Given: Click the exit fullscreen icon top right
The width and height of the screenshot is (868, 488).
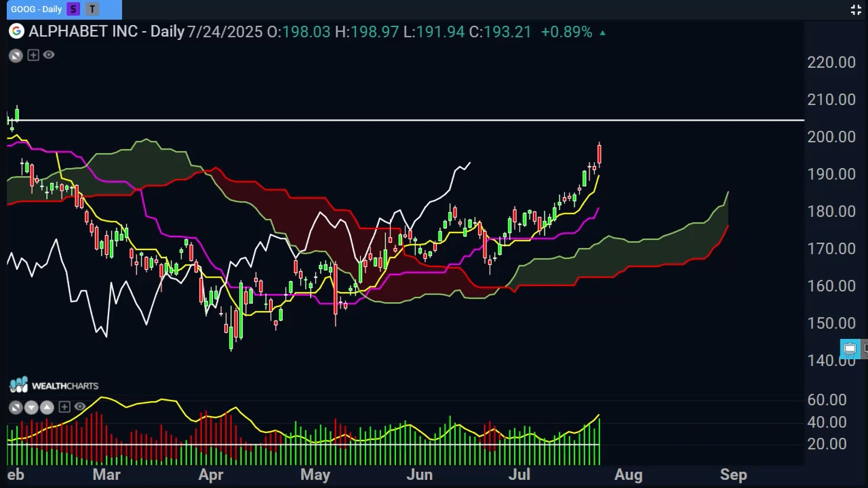Looking at the screenshot, I should [856, 9].
